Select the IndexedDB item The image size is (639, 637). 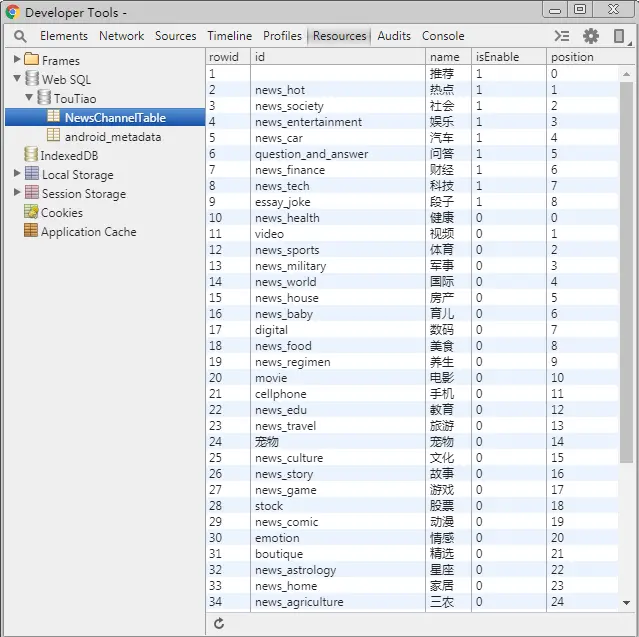tap(69, 156)
